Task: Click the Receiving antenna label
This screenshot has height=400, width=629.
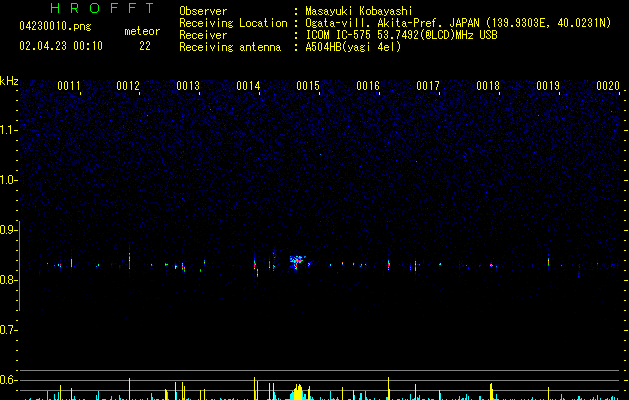Action: 230,47
